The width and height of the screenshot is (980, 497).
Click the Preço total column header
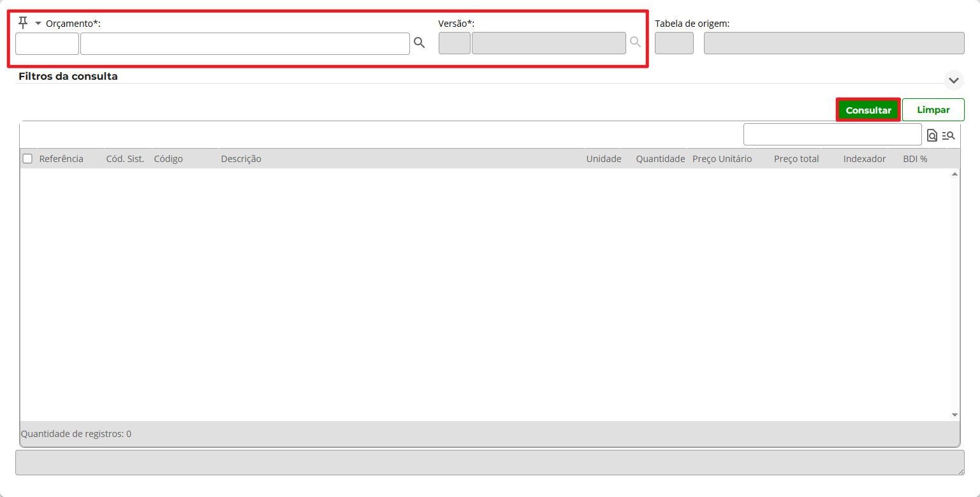(x=796, y=159)
